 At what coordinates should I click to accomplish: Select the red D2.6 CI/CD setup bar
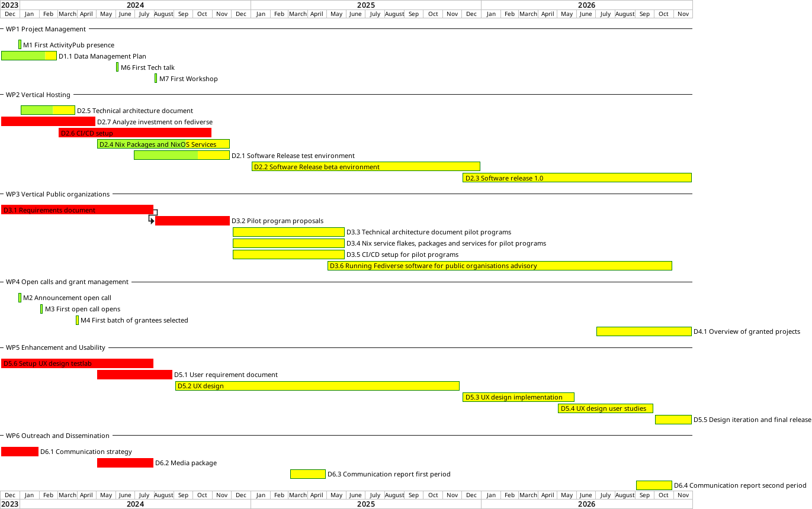click(135, 133)
